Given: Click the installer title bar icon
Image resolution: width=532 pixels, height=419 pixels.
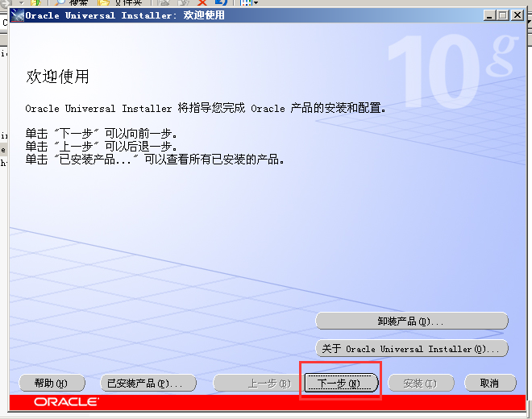Looking at the screenshot, I should 17,15.
